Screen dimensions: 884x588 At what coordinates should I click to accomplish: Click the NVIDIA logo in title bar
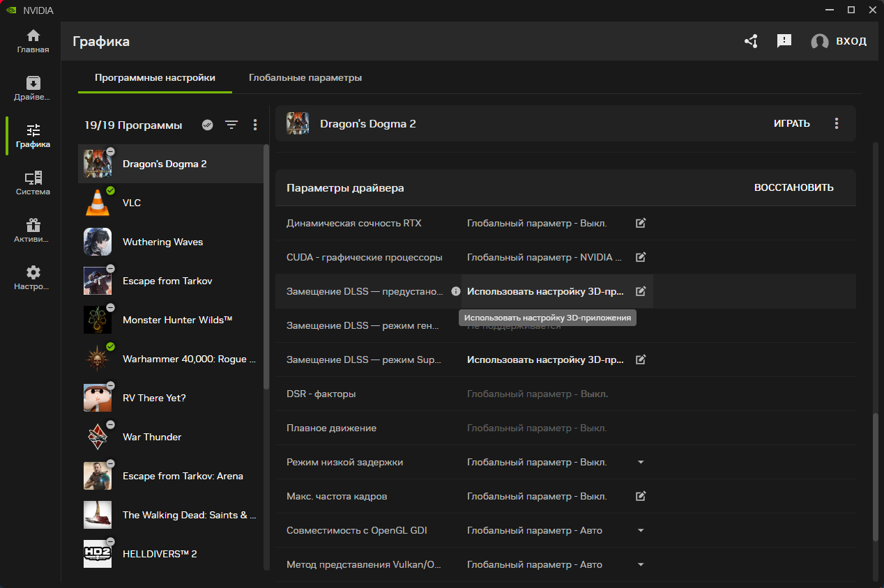(10, 10)
